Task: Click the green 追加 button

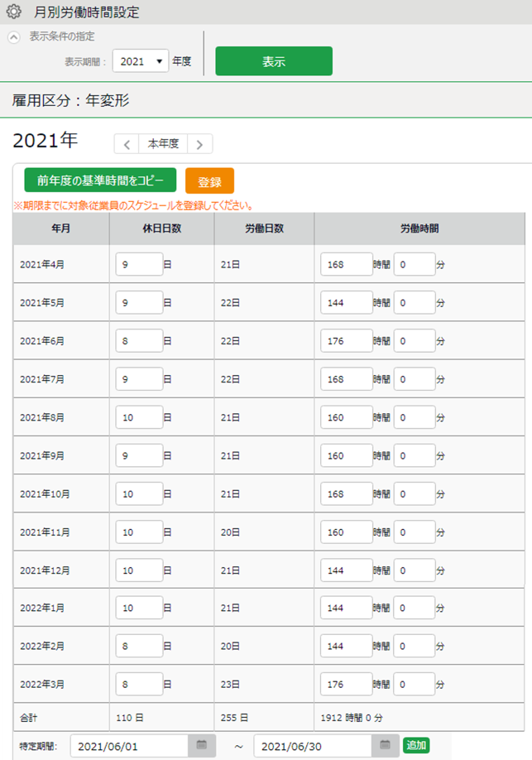Action: click(416, 746)
